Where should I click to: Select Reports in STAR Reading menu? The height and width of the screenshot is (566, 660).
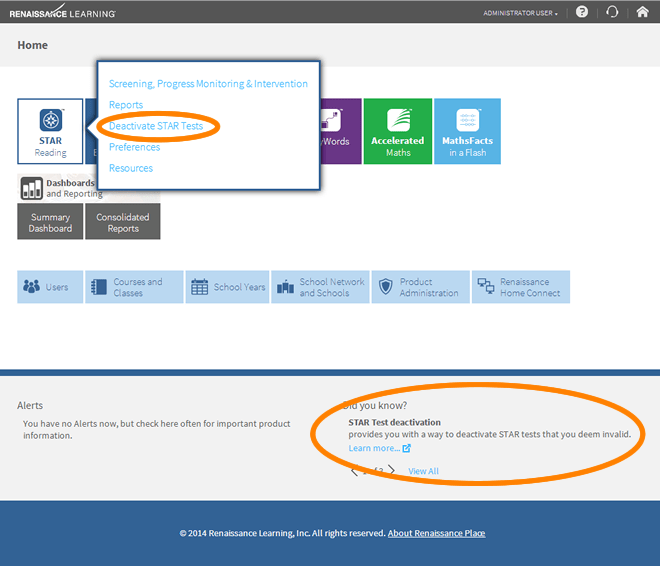tap(126, 105)
